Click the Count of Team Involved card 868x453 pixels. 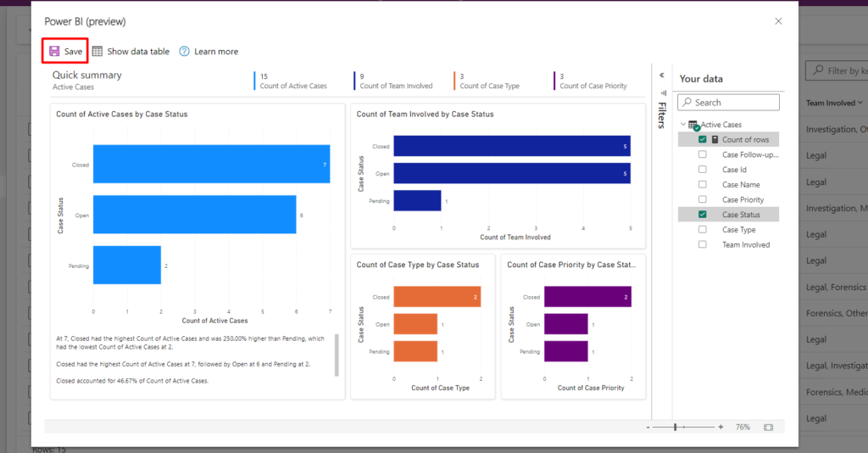click(393, 81)
